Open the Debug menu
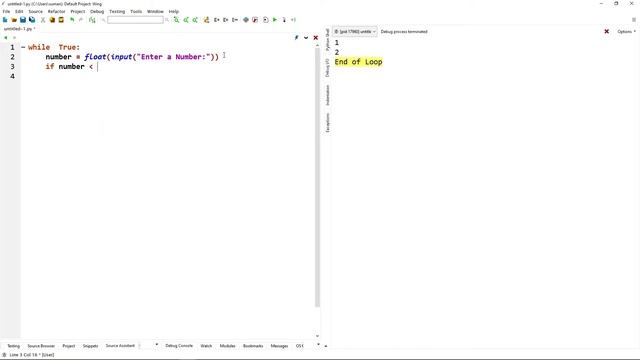The image size is (640, 360). [97, 11]
